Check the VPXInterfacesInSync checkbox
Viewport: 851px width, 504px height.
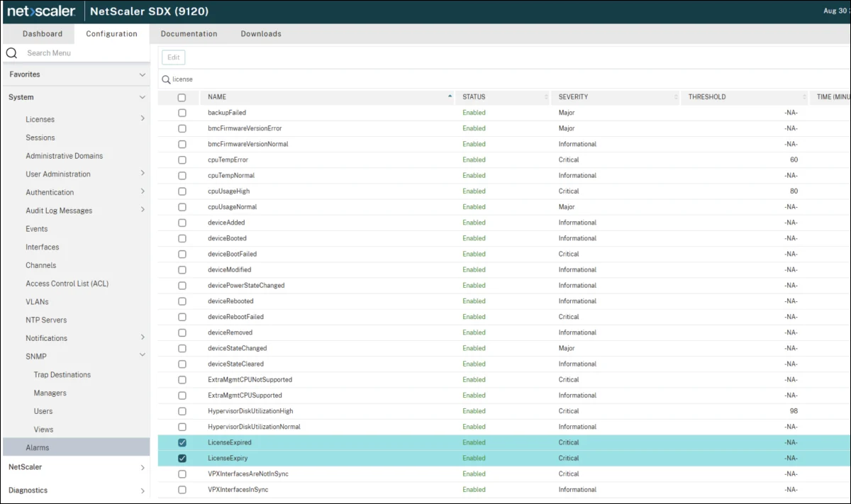pos(182,490)
